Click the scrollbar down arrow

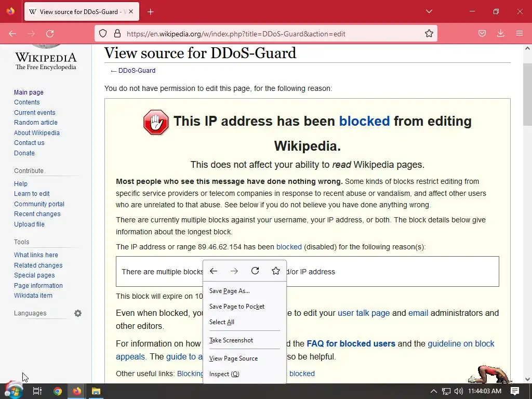coord(527,379)
